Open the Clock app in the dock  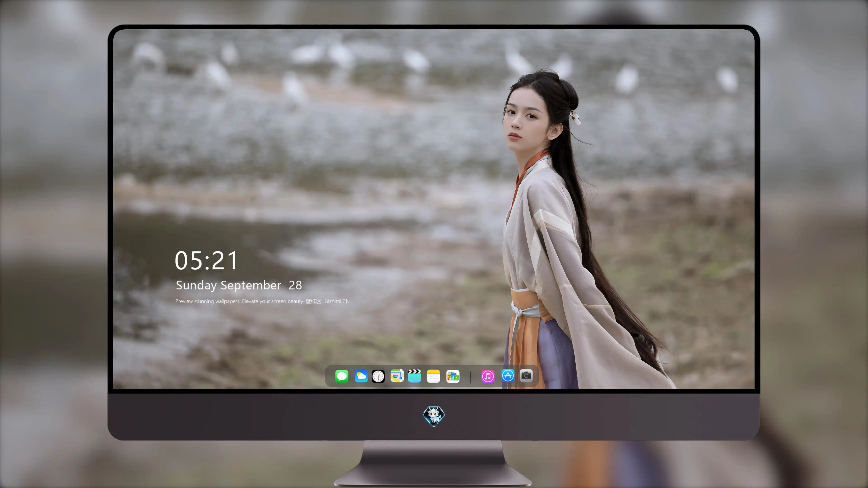(378, 376)
